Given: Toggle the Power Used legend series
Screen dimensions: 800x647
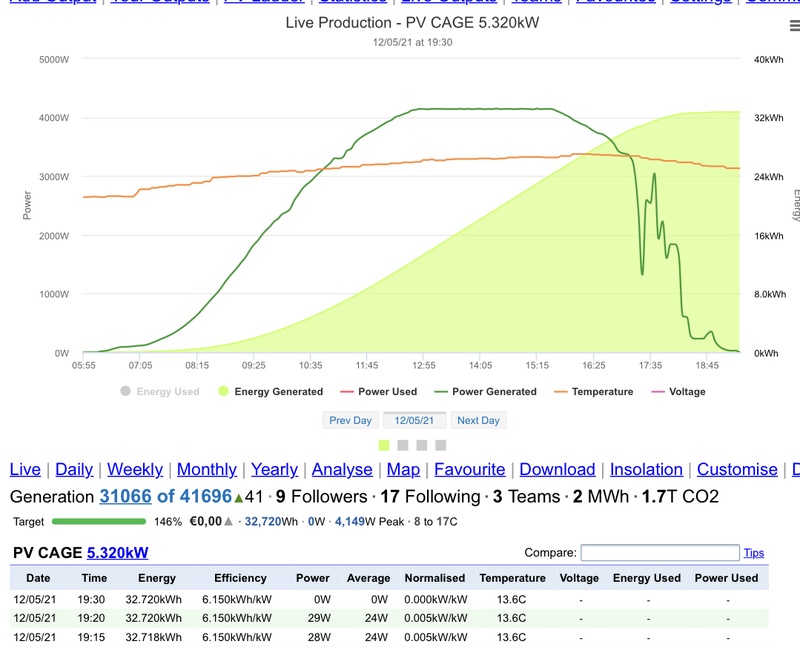Looking at the screenshot, I should pyautogui.click(x=379, y=391).
